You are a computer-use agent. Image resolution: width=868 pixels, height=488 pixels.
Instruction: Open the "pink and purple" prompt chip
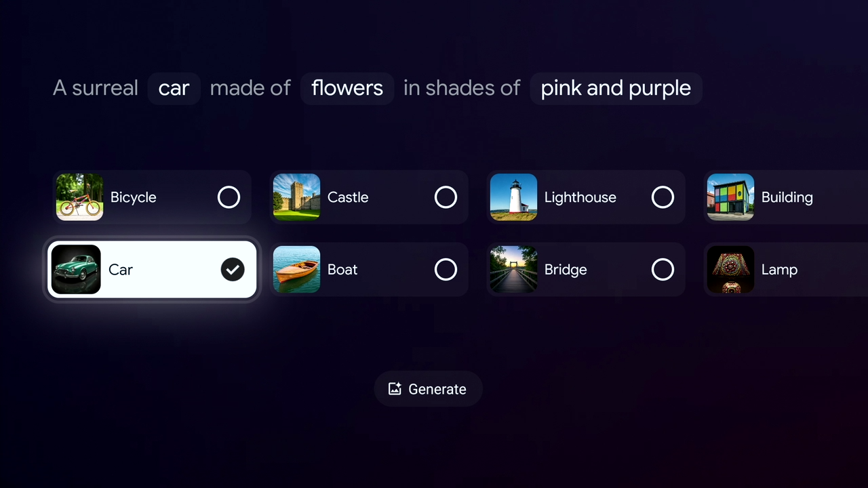(x=616, y=88)
